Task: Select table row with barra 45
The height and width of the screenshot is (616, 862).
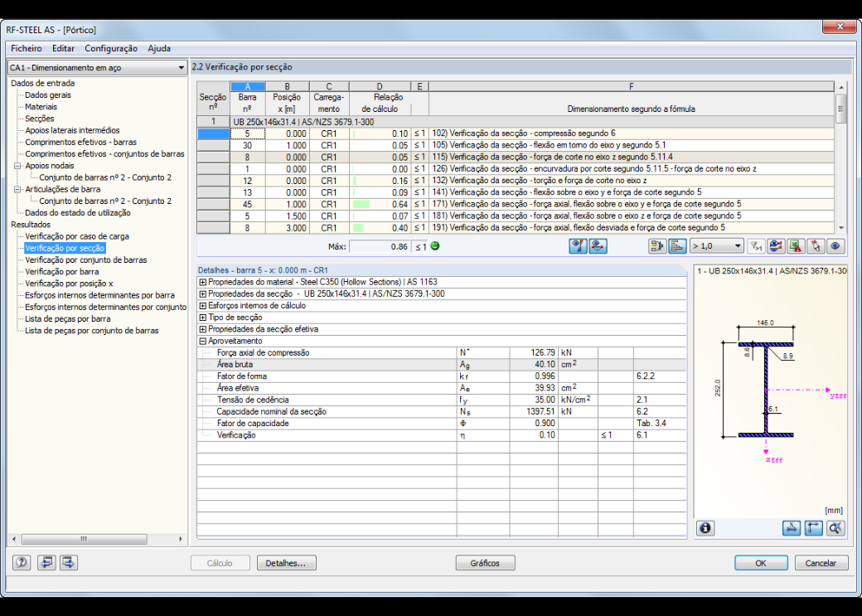Action: [515, 204]
